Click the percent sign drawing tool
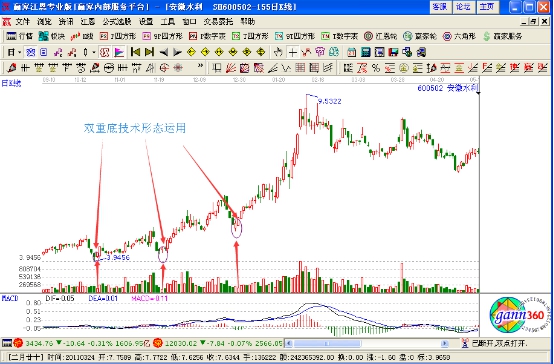This screenshot has width=554, height=364. 376,67
